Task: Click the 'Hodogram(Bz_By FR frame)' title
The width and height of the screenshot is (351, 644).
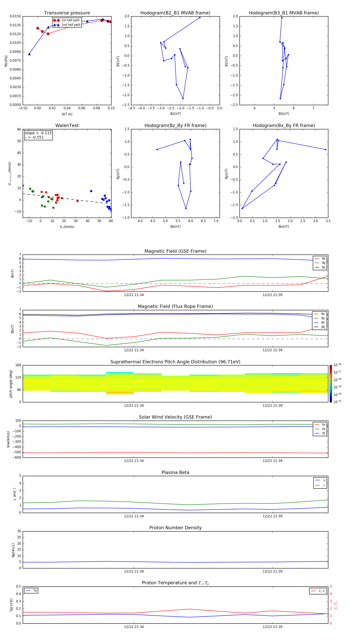Action: (175, 125)
